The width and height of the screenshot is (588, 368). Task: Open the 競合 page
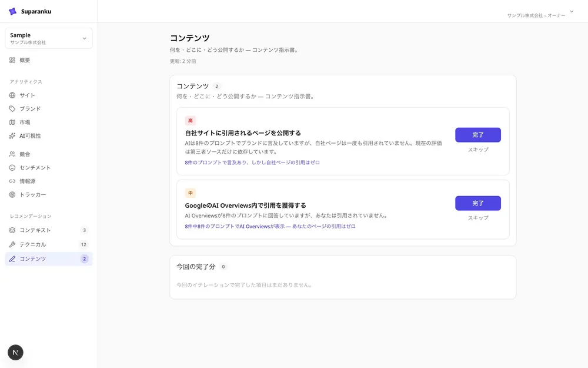point(49,154)
